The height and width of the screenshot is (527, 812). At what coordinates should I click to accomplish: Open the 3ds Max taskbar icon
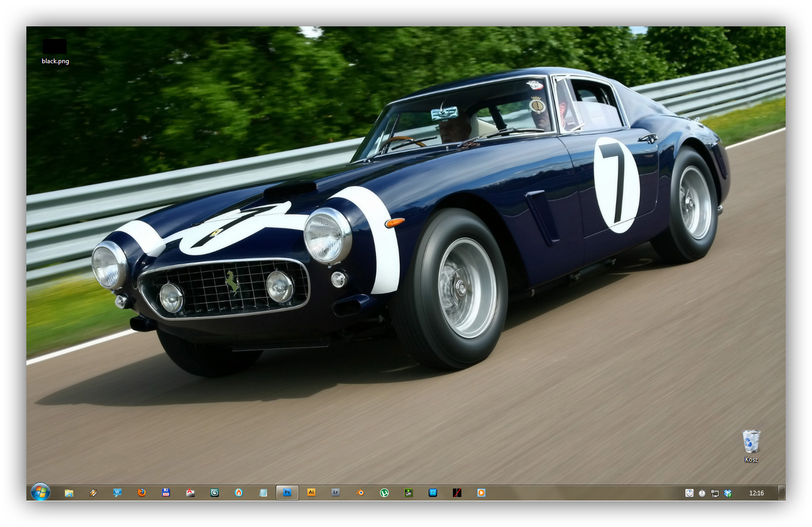pos(215,493)
